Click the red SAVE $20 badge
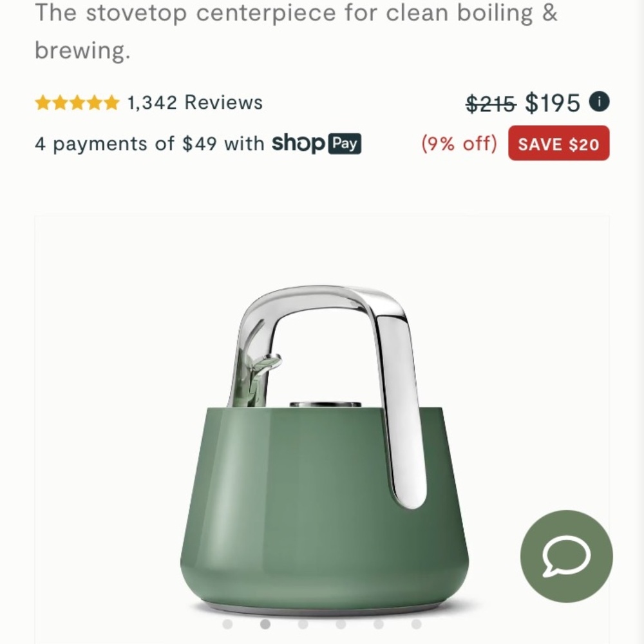This screenshot has width=644, height=644. pyautogui.click(x=558, y=144)
